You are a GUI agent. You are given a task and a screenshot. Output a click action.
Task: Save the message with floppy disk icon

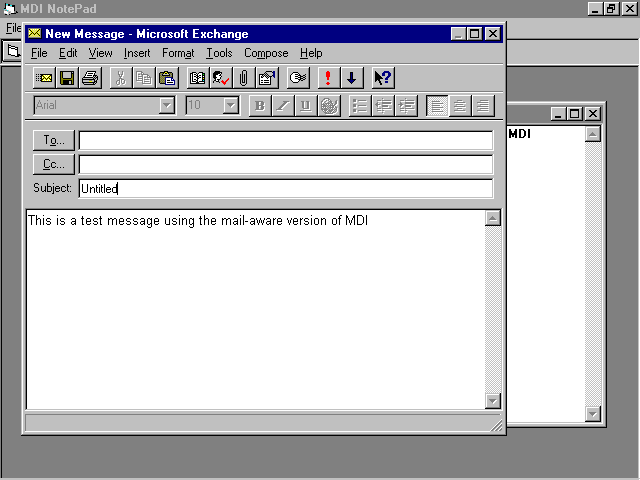tap(67, 78)
